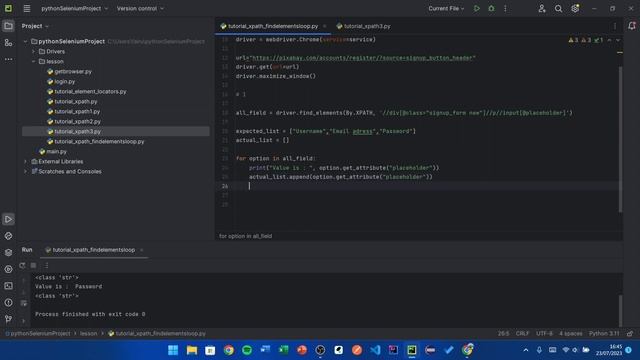Open Run panel more options ellipsis
The height and width of the screenshot is (360, 640).
pos(46,265)
